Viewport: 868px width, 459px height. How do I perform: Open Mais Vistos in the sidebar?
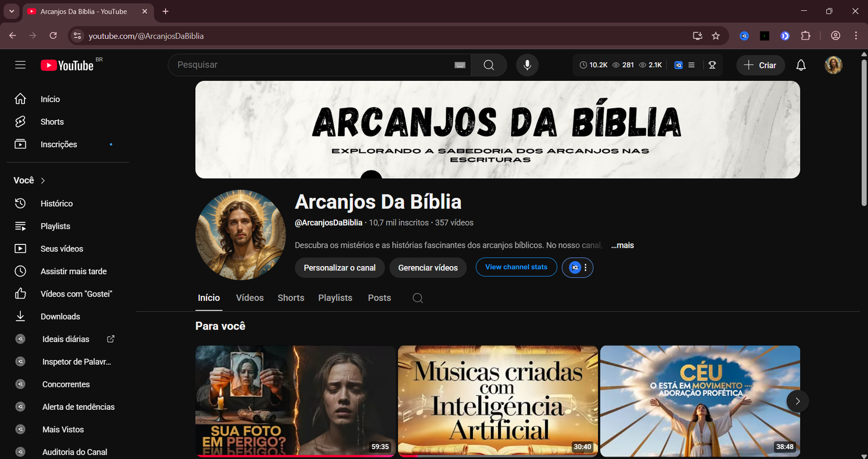68,429
